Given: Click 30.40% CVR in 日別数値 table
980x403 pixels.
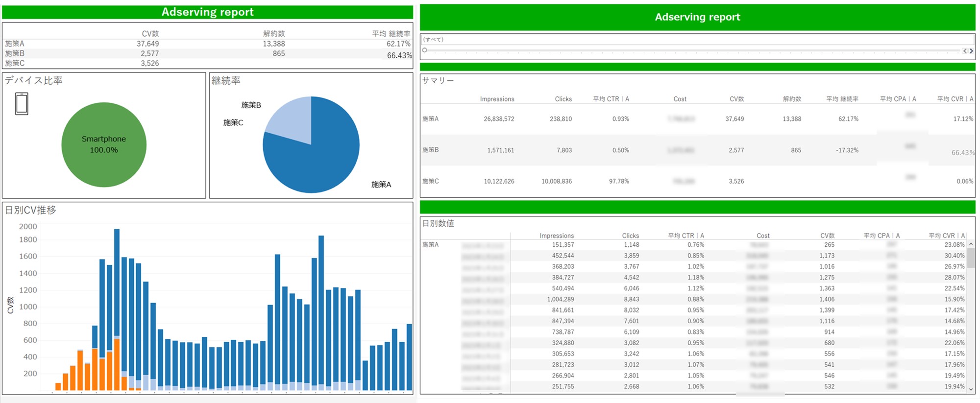Looking at the screenshot, I should 955,256.
